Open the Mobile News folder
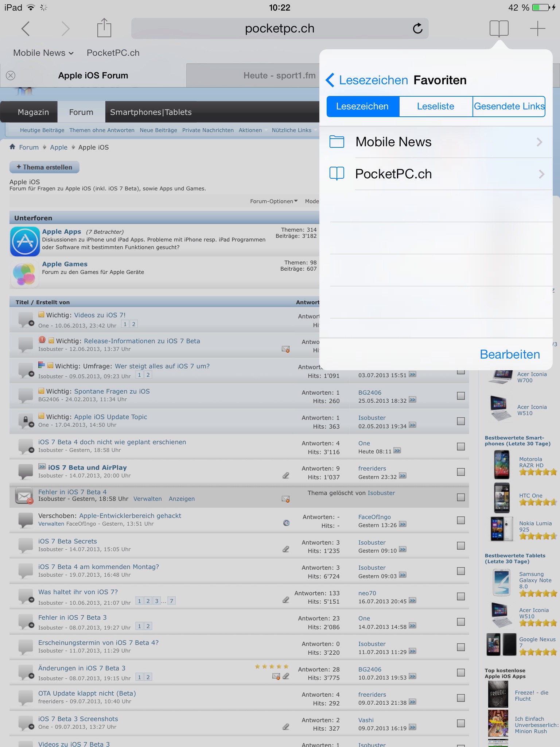This screenshot has height=747, width=560. pos(436,142)
